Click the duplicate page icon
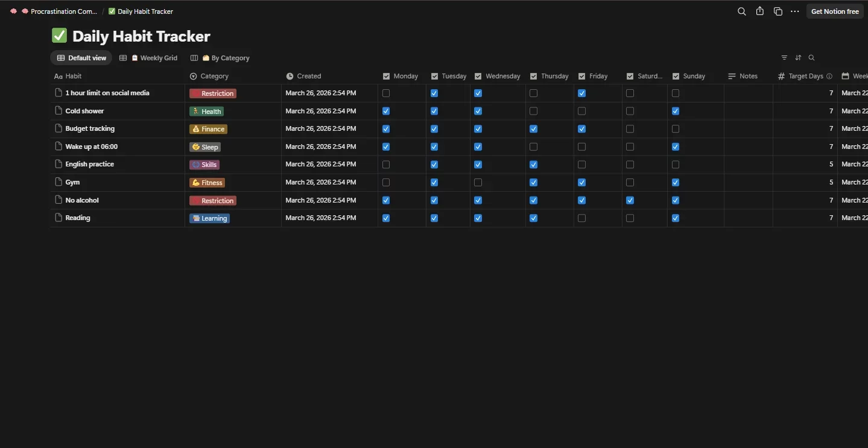Image resolution: width=868 pixels, height=448 pixels. (x=778, y=11)
